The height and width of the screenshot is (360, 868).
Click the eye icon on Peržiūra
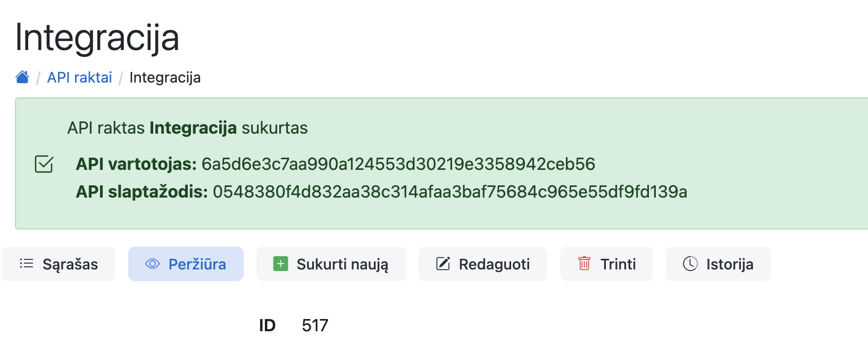pos(153,264)
